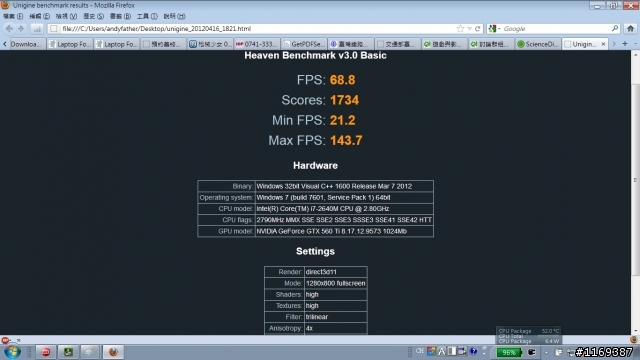Click the Heaven Benchmark v3.0 Basic heading
This screenshot has width=640, height=360.
point(315,56)
